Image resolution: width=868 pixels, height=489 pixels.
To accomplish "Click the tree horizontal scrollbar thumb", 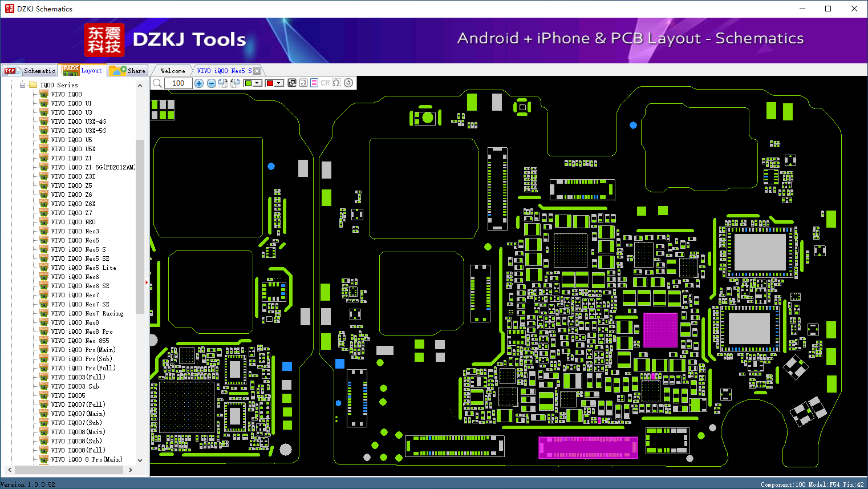I will 69,470.
